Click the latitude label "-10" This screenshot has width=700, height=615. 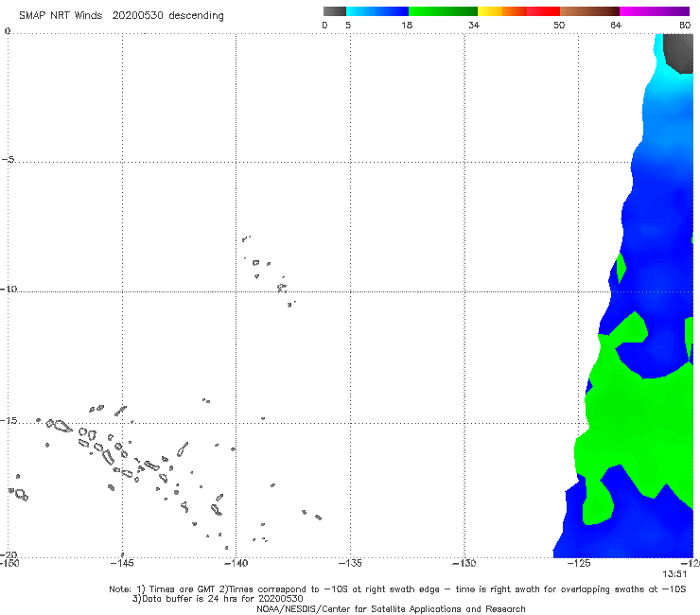coord(9,289)
